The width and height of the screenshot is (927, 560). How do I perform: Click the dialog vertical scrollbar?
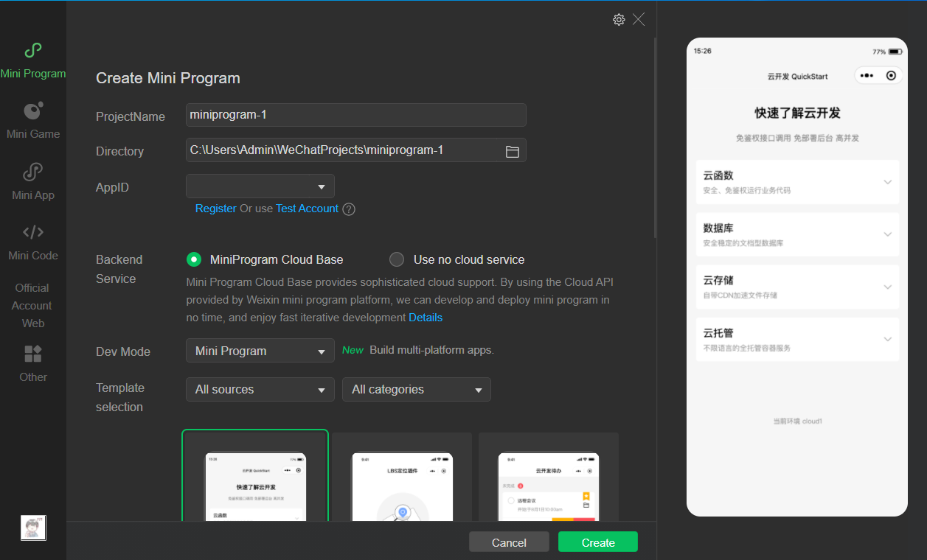tap(656, 138)
